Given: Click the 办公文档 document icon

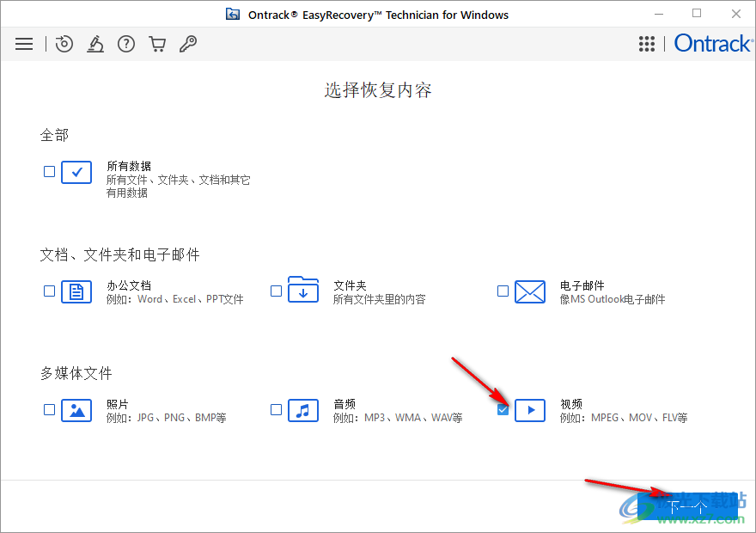Looking at the screenshot, I should (x=76, y=291).
